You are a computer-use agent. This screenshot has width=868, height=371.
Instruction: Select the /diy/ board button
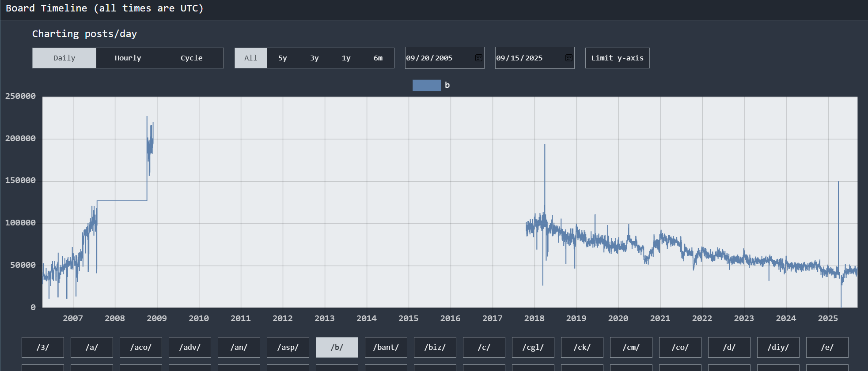[x=778, y=347]
